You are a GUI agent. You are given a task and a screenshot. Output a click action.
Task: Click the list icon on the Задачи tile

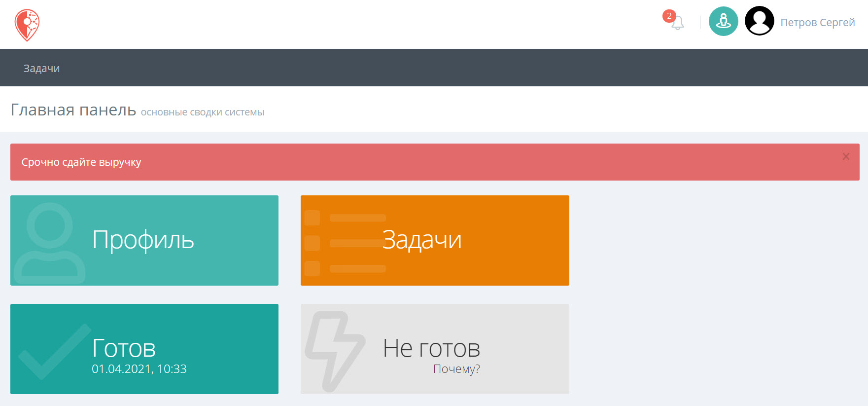pos(345,243)
